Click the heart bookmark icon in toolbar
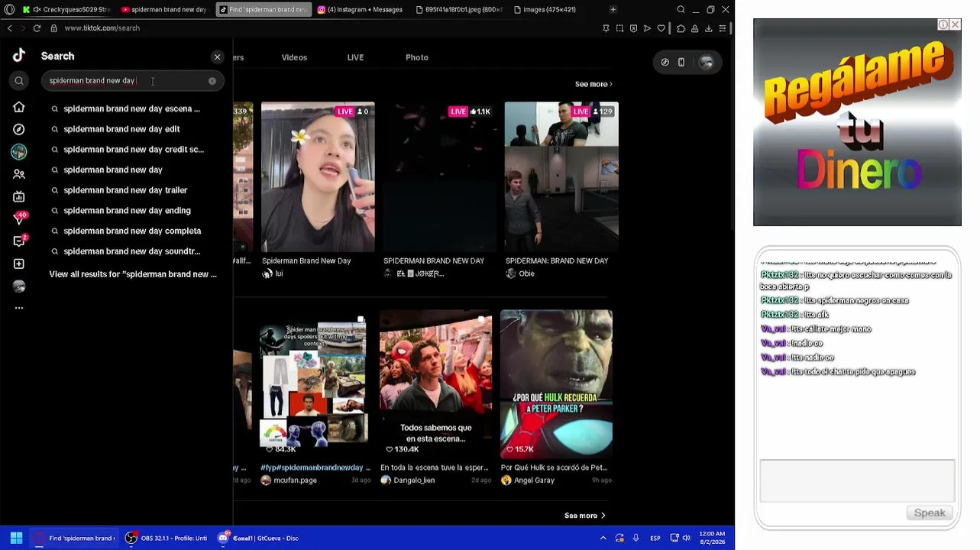The width and height of the screenshot is (980, 550). pos(661,28)
